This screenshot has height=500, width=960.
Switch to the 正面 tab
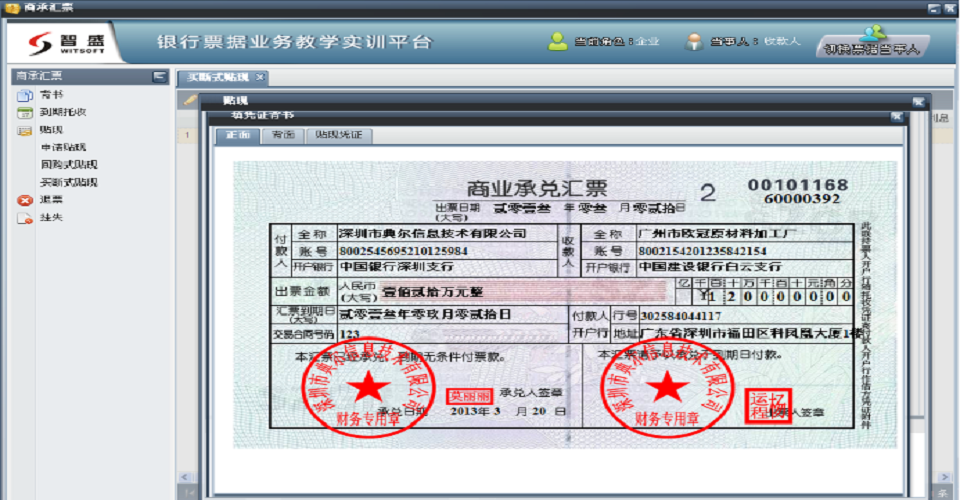click(238, 135)
